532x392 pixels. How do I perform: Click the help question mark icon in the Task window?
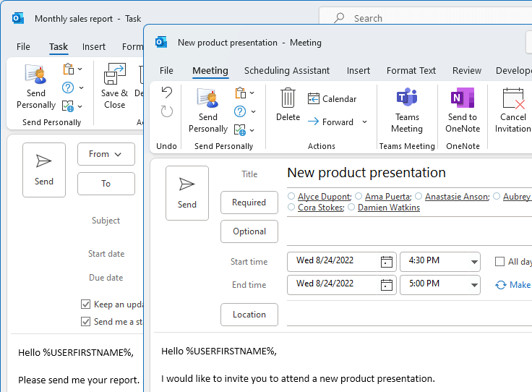click(x=68, y=88)
